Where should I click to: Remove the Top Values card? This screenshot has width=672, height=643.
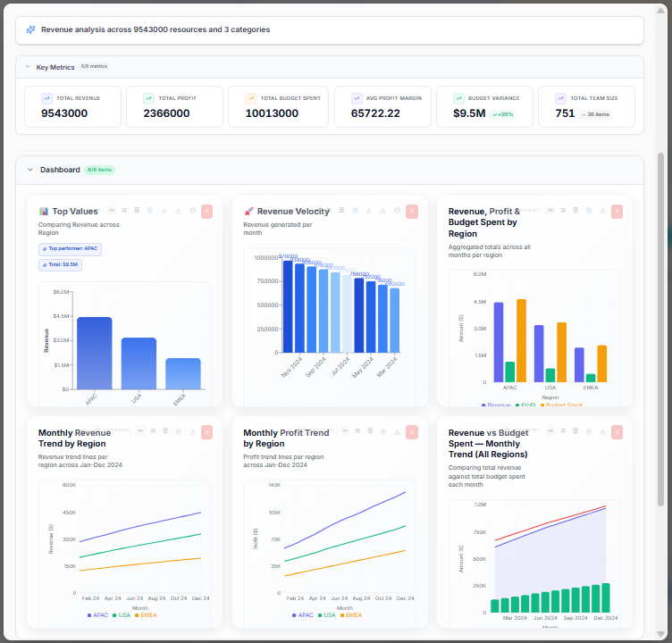[x=207, y=211]
